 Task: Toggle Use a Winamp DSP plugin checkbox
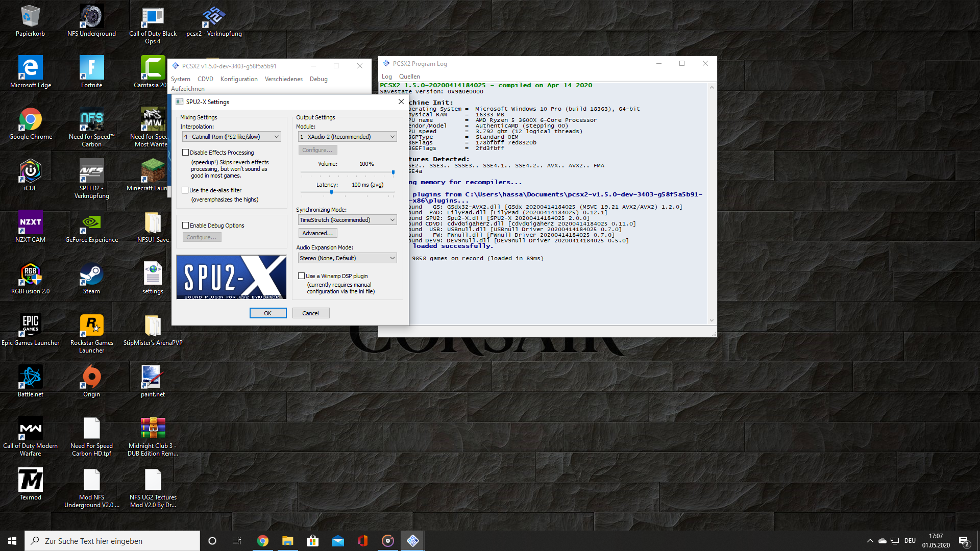coord(302,276)
